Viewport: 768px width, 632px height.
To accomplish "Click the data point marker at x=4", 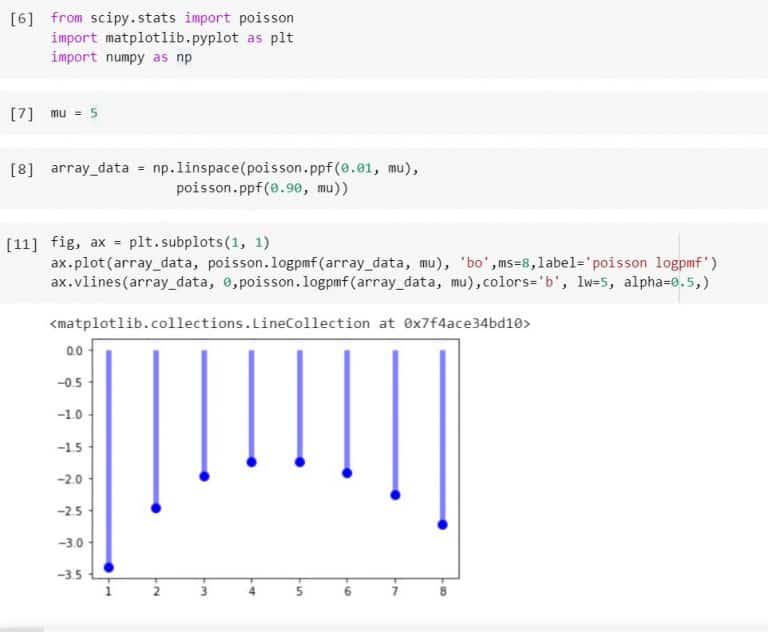I will tap(251, 462).
